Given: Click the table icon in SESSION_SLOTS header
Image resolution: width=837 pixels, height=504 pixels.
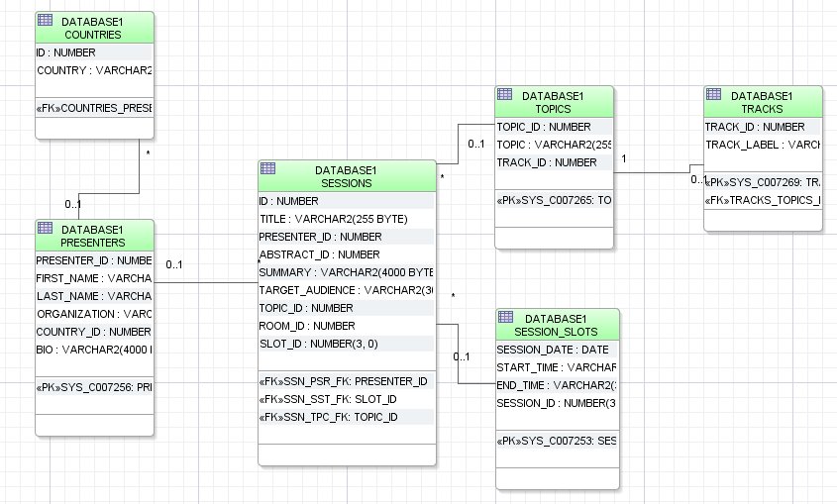Looking at the screenshot, I should pos(504,317).
